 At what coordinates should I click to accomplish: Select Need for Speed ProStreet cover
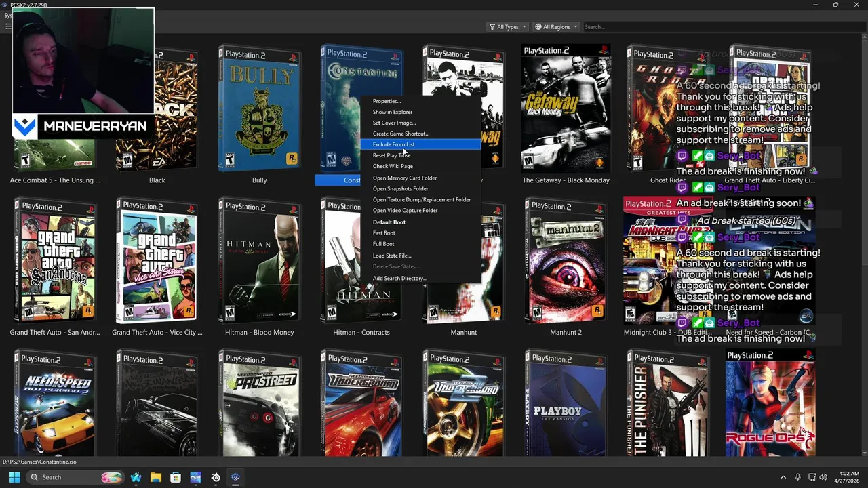[x=259, y=403]
